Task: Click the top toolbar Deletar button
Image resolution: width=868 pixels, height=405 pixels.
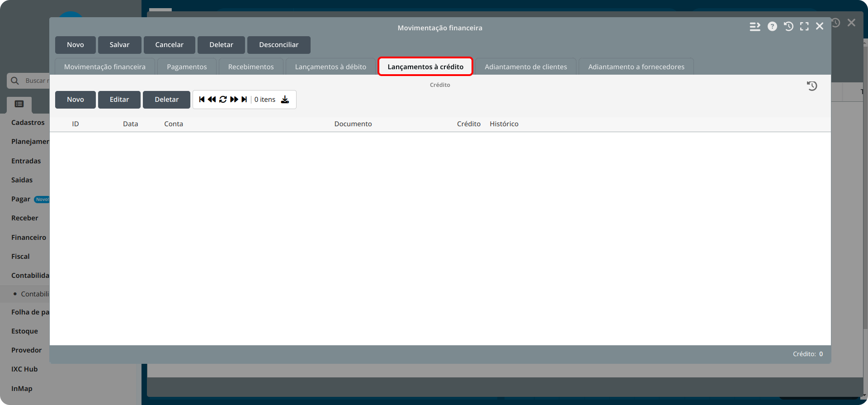Action: pos(221,45)
